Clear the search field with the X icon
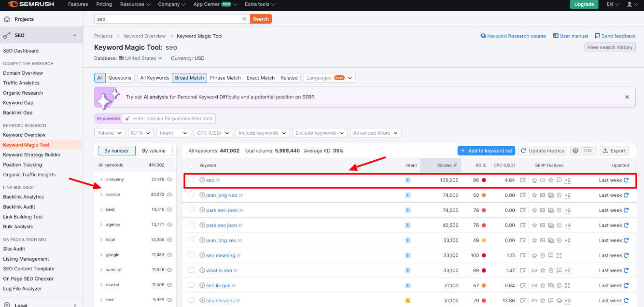The width and height of the screenshot is (644, 307). pyautogui.click(x=244, y=19)
